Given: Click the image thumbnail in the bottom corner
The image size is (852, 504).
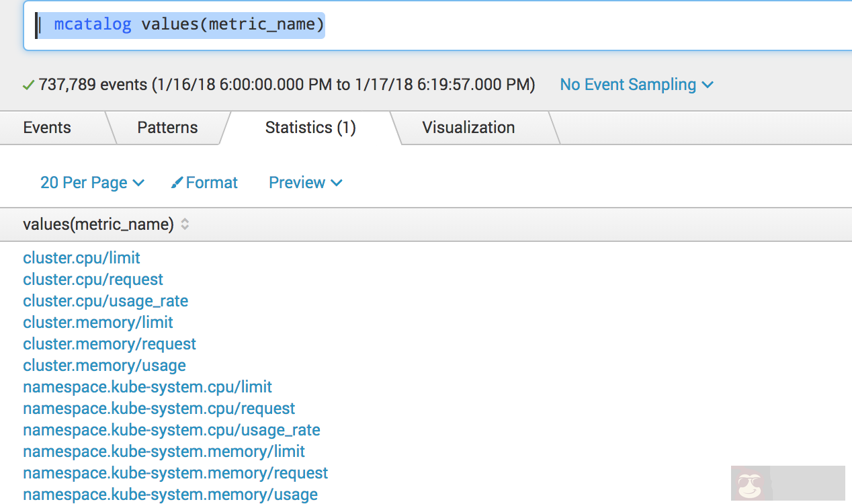Looking at the screenshot, I should coord(787,483).
